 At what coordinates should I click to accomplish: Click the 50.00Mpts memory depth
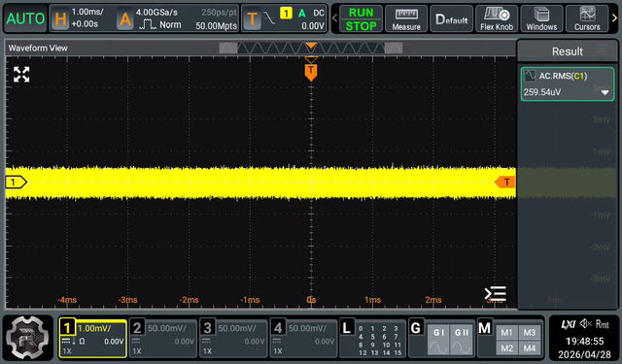[x=216, y=26]
